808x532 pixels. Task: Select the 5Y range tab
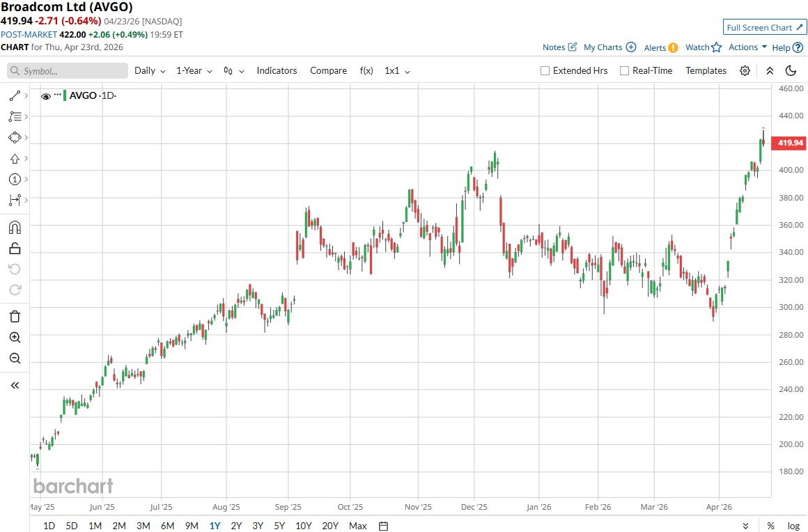(x=279, y=526)
